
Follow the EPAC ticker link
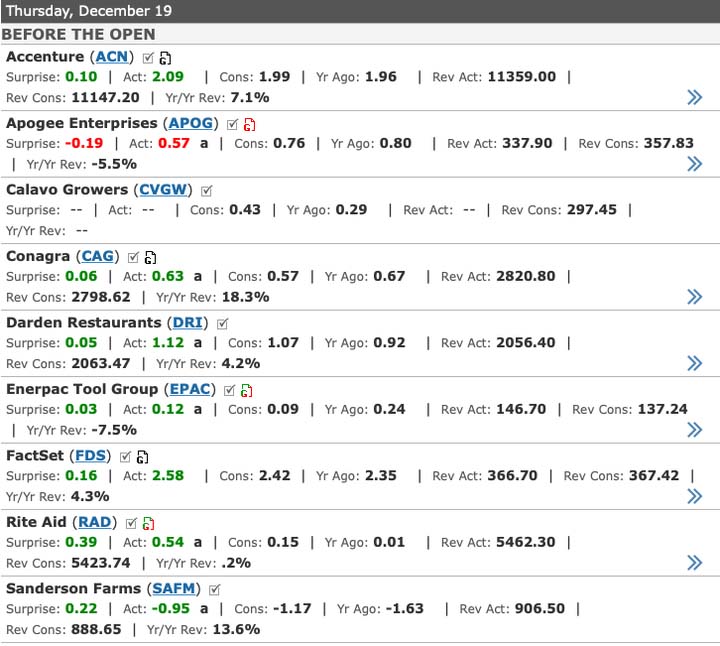point(191,389)
